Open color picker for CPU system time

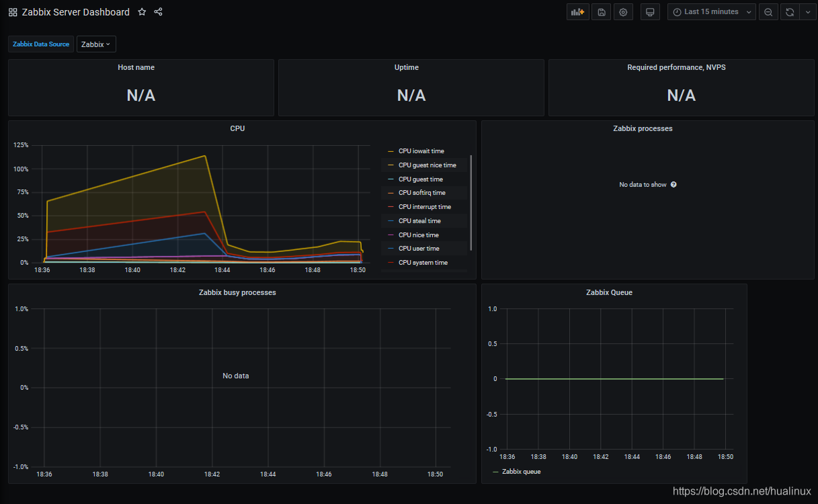tap(391, 263)
